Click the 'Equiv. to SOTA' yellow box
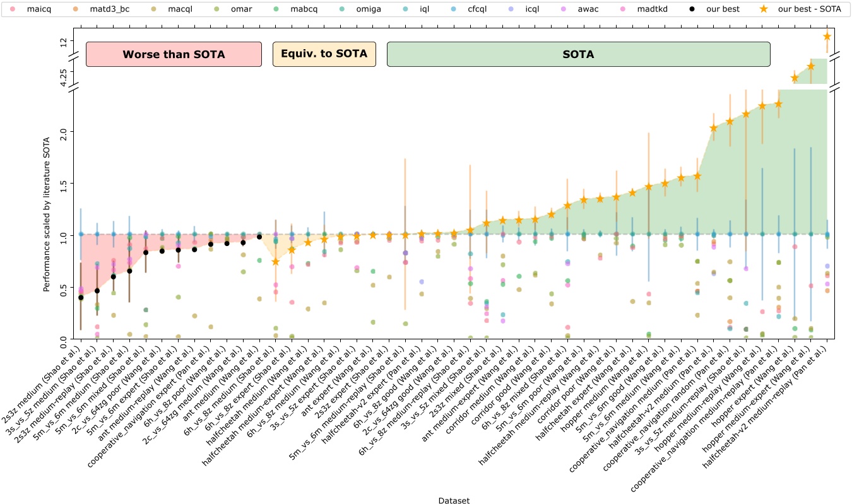The width and height of the screenshot is (852, 504). pyautogui.click(x=324, y=54)
